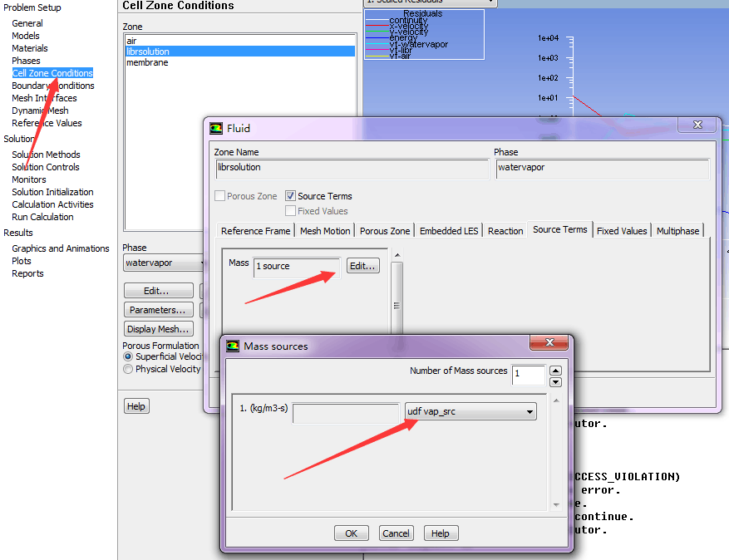Viewport: 729px width, 560px height.
Task: Open Boundary Conditions in tree
Action: [53, 86]
